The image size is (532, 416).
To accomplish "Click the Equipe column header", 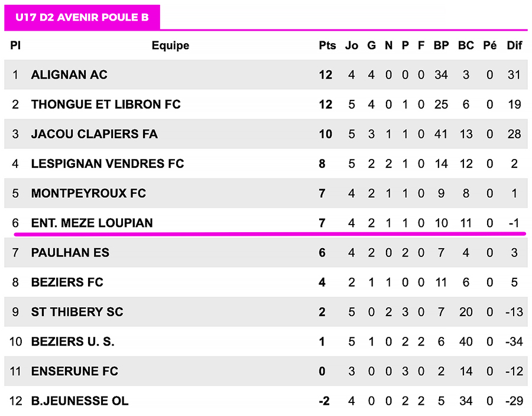I will (170, 45).
